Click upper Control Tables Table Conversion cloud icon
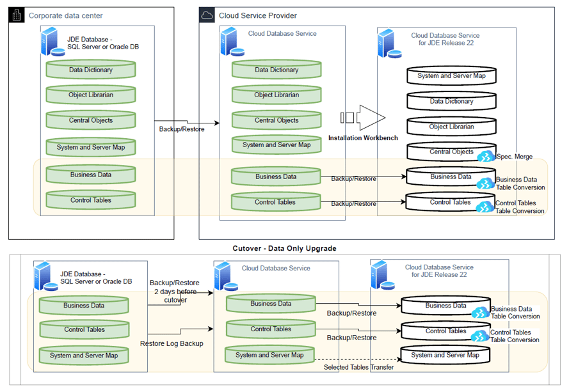 coord(485,207)
